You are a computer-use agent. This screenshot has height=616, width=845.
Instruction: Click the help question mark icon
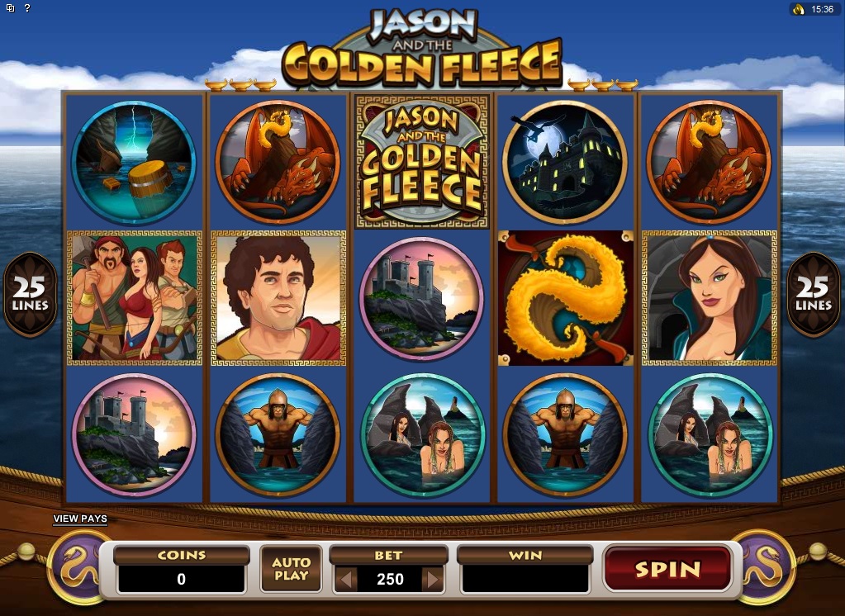click(x=27, y=7)
